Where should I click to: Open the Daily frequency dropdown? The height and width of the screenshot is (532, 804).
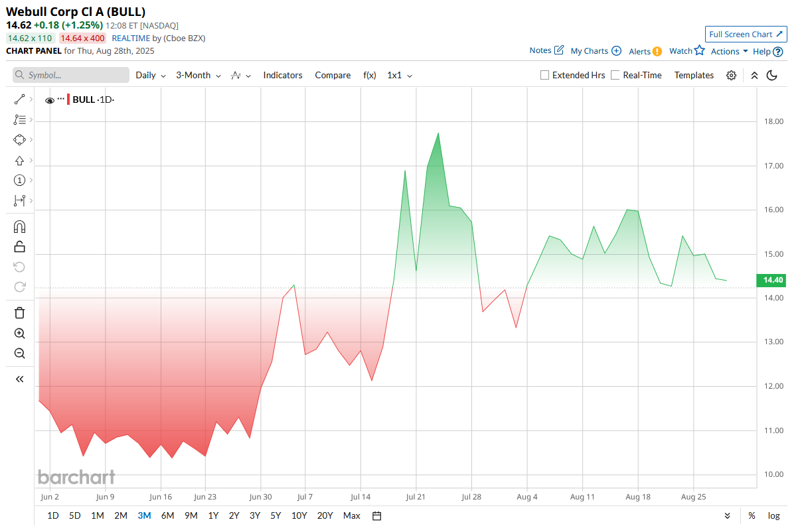(151, 76)
